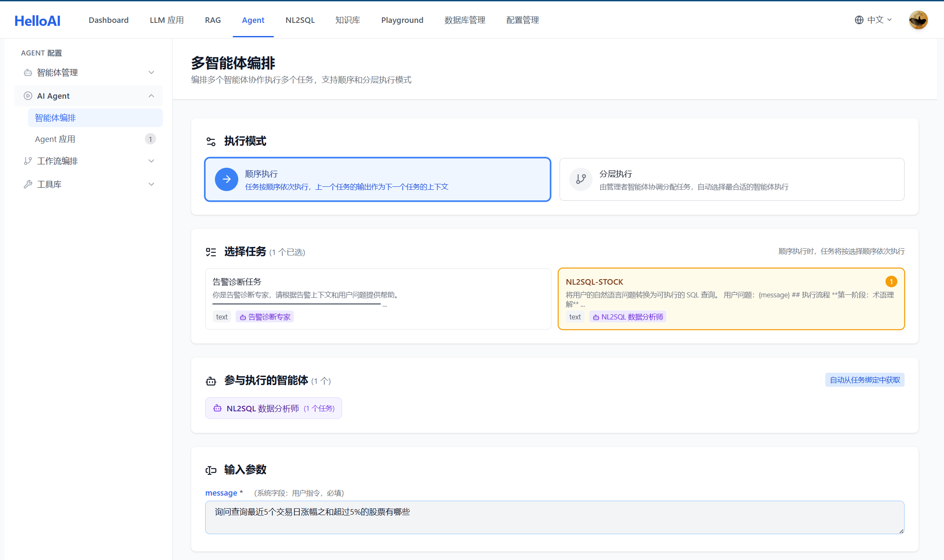Click the play-circle icon beside AI Agent

point(28,96)
